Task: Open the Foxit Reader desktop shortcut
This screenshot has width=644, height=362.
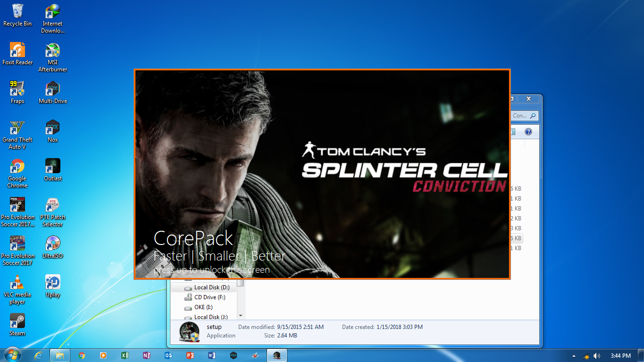Action: point(17,54)
